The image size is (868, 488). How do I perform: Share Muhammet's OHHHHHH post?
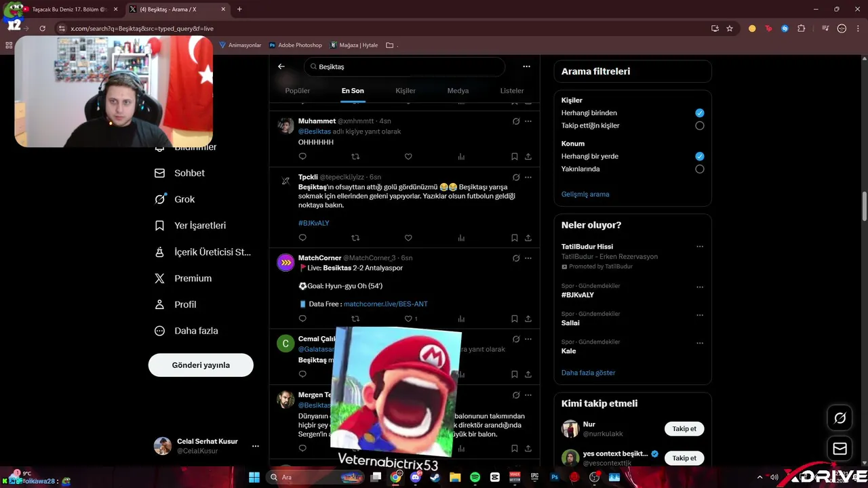point(528,157)
